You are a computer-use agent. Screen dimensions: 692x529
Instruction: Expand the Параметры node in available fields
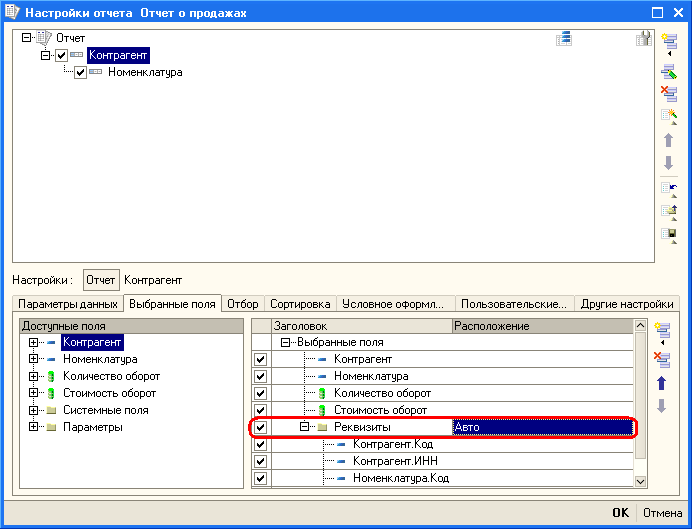tap(34, 427)
